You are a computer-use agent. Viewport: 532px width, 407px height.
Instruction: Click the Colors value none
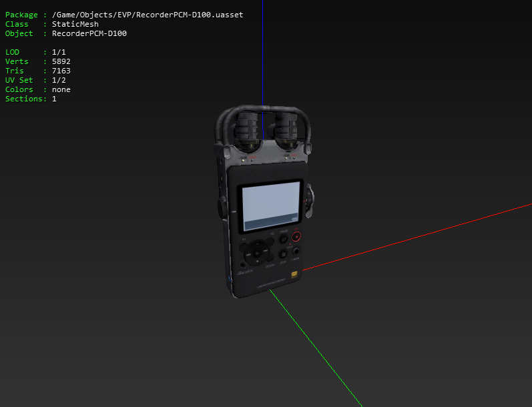[x=61, y=89]
